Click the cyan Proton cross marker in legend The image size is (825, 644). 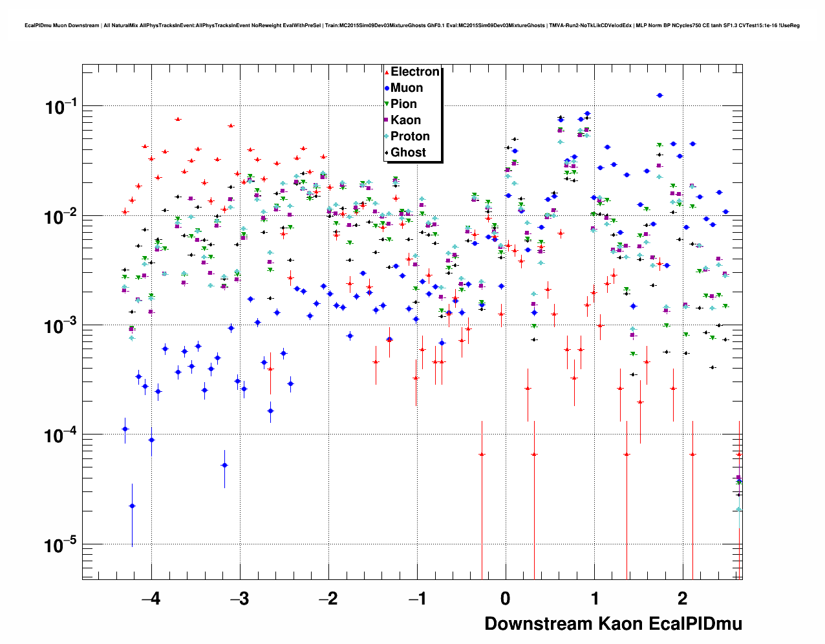(387, 137)
